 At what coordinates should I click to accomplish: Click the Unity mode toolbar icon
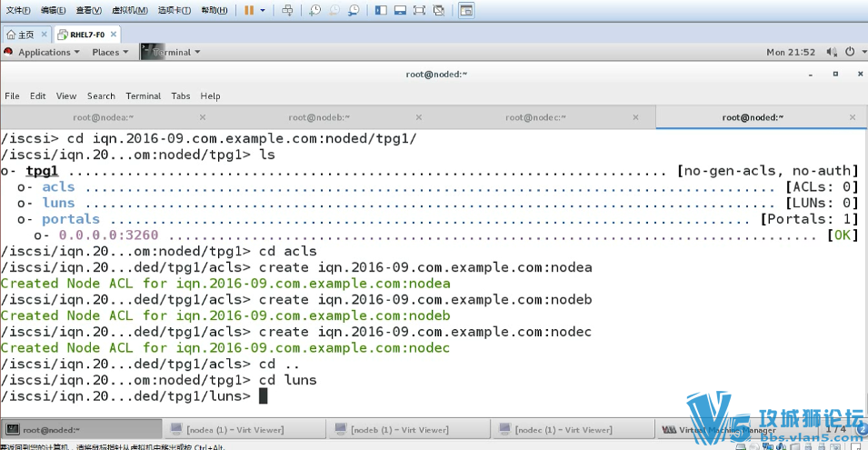[439, 10]
